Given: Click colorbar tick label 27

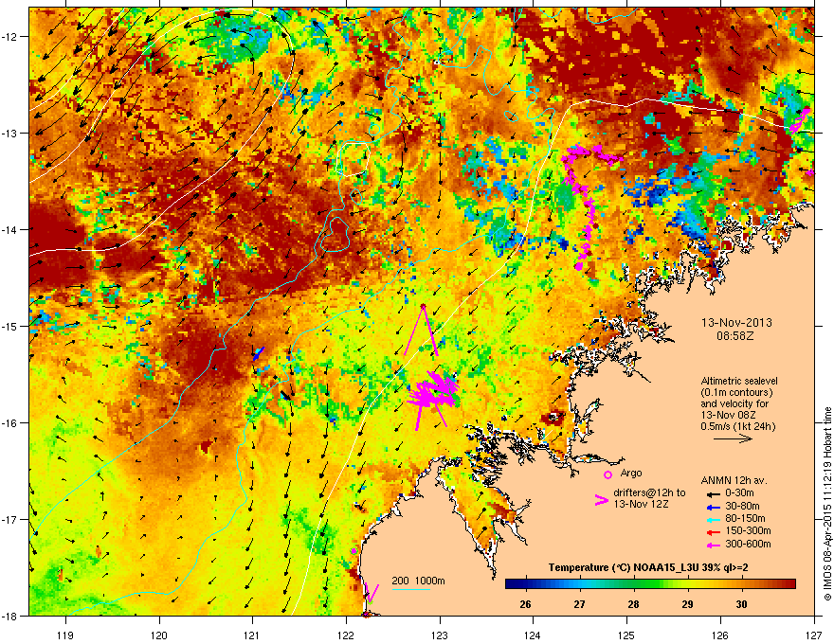Looking at the screenshot, I should pyautogui.click(x=579, y=604).
